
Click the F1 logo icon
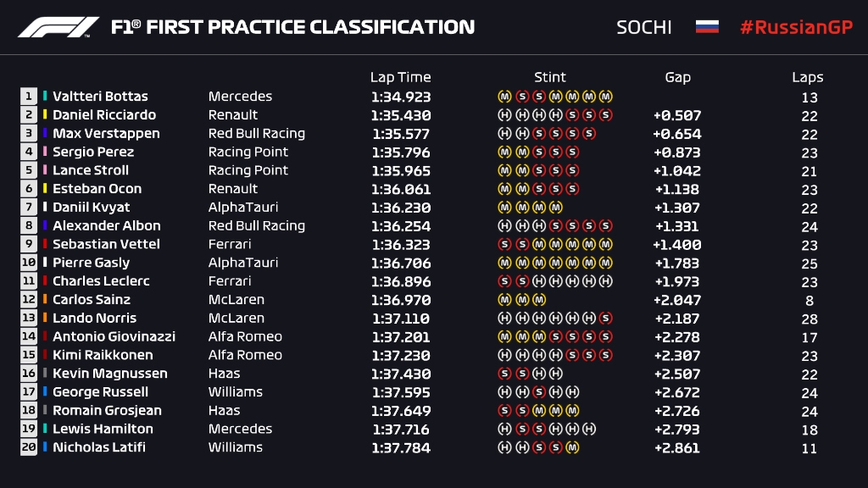click(x=58, y=27)
